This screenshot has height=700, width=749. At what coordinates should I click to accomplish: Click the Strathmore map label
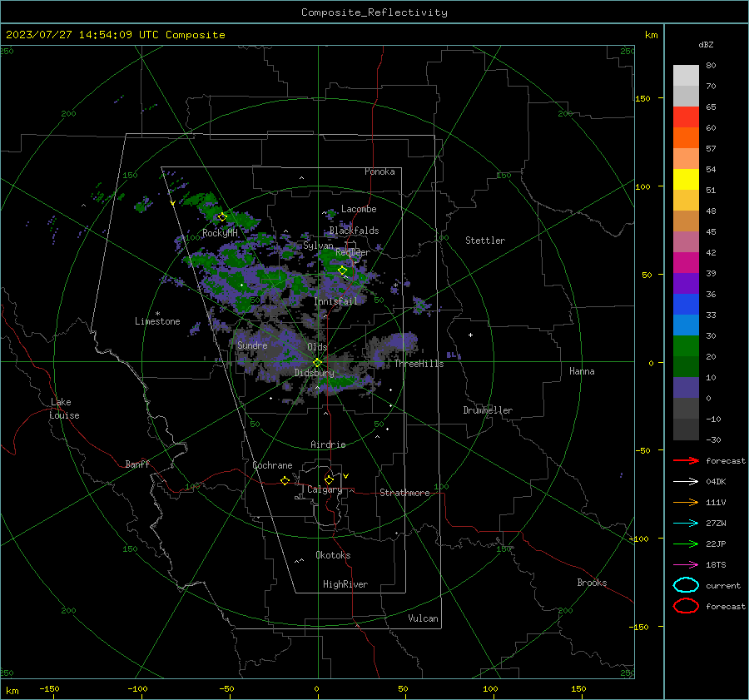[404, 493]
